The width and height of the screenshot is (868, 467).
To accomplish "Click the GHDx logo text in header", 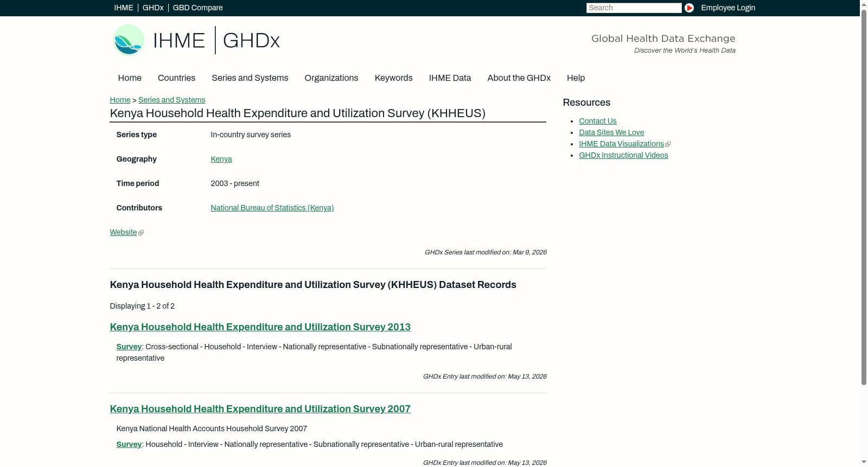I will pyautogui.click(x=251, y=41).
